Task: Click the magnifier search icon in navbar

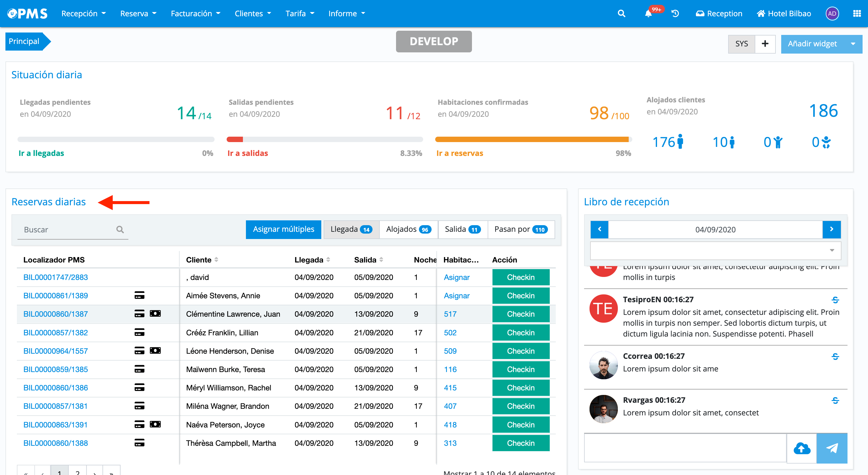Action: pyautogui.click(x=621, y=14)
